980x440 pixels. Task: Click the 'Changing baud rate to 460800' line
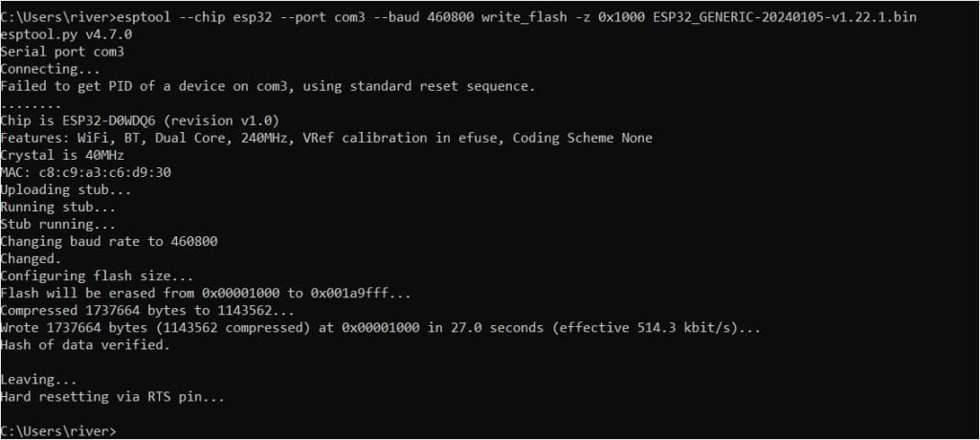pos(109,241)
